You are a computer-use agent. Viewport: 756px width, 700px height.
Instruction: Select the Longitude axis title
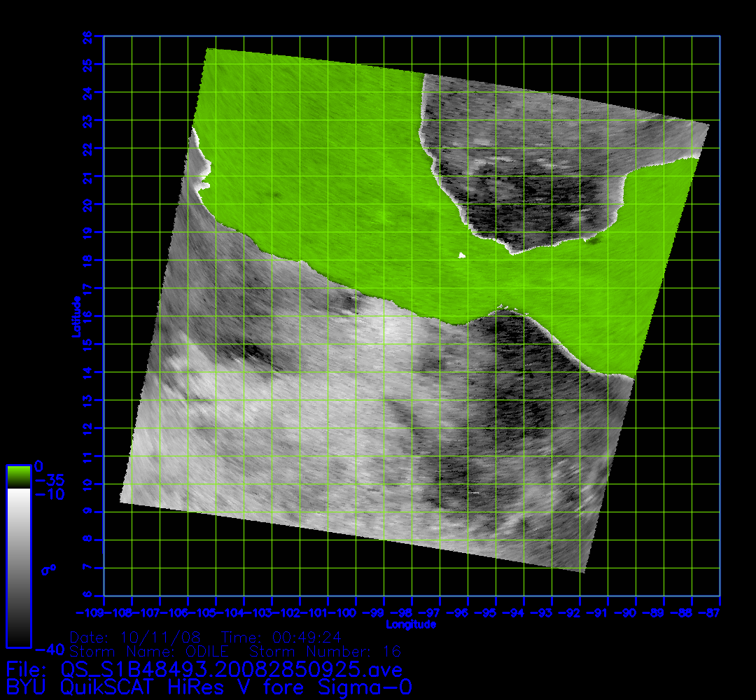click(x=412, y=624)
